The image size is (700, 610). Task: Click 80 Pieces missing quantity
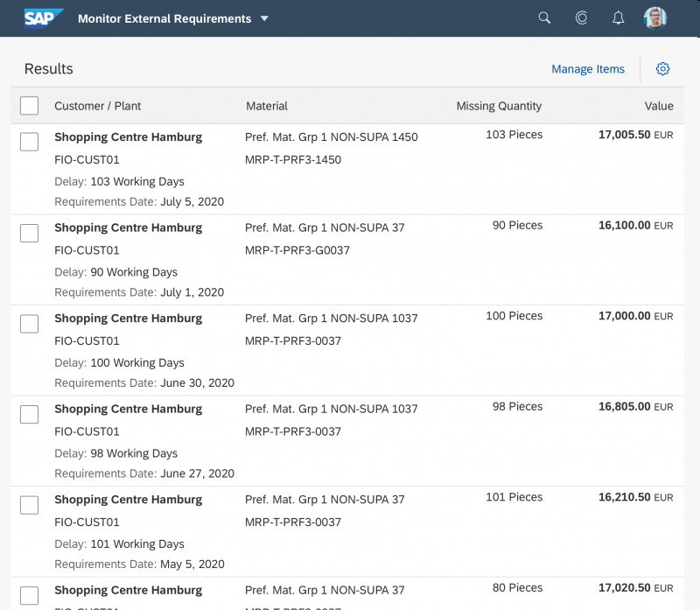tap(517, 588)
